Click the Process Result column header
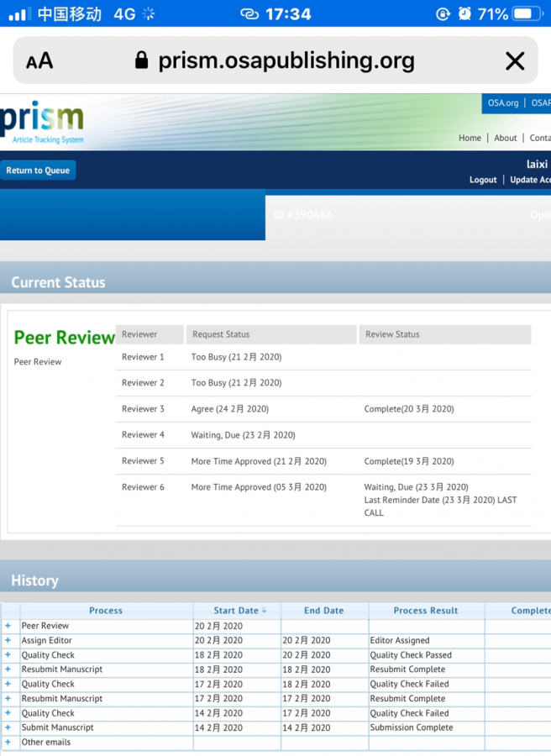Screen dimensions: 551x756 [426, 611]
